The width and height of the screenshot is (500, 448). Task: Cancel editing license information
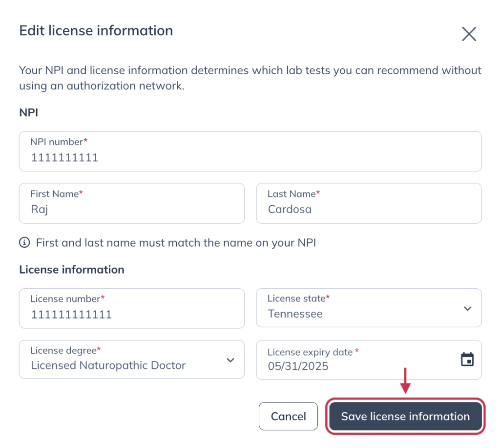[288, 416]
